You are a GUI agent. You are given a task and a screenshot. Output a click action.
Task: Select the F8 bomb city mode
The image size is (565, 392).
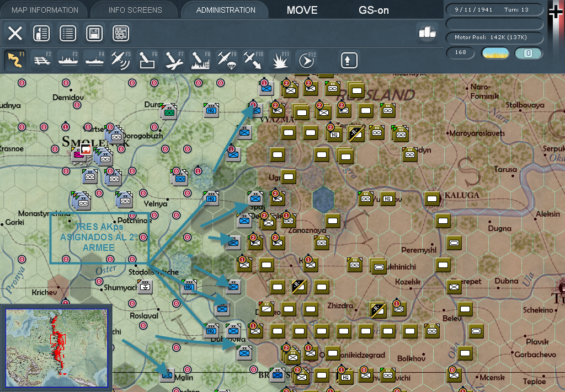click(200, 60)
